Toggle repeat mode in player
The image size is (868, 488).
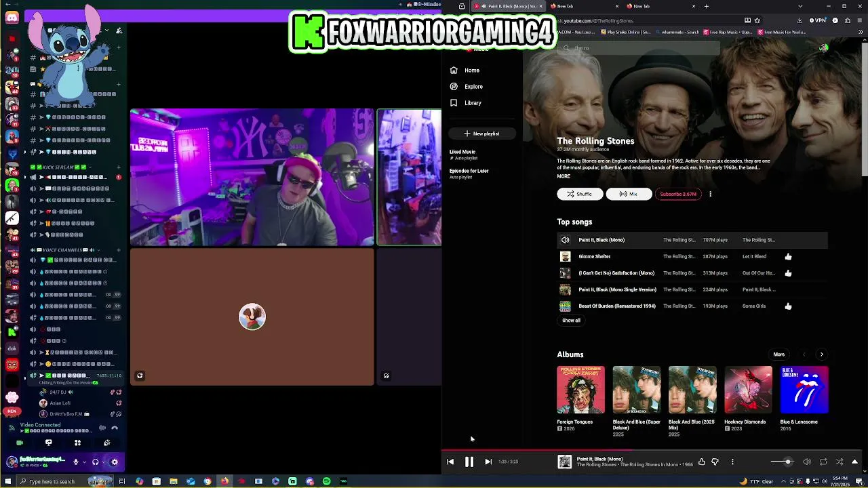(x=823, y=462)
